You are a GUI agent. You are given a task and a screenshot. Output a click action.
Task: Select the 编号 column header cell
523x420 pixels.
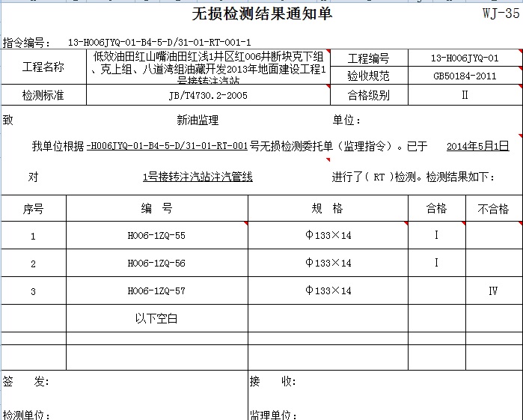(157, 209)
